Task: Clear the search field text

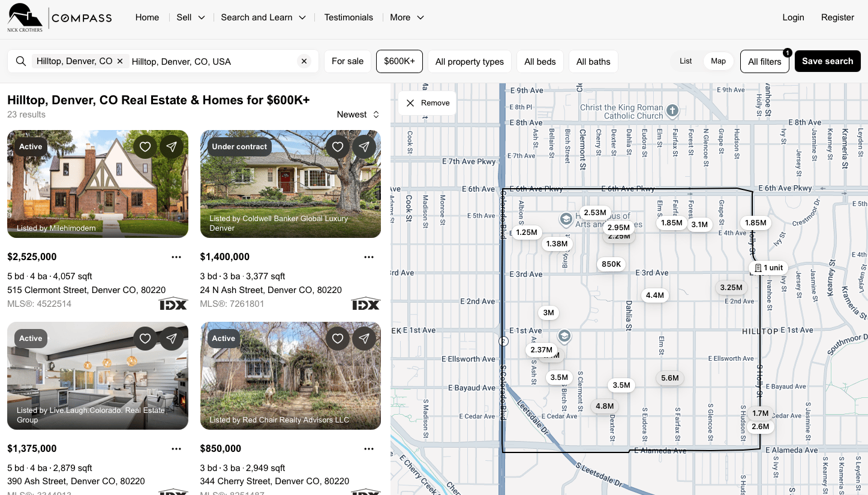Action: (x=304, y=61)
